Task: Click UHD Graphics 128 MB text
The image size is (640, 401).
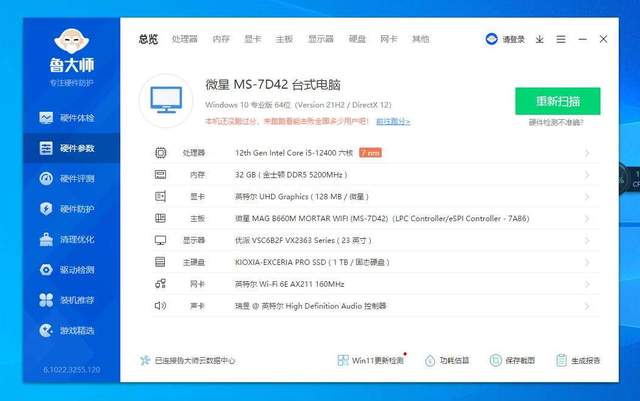Action: 302,196
